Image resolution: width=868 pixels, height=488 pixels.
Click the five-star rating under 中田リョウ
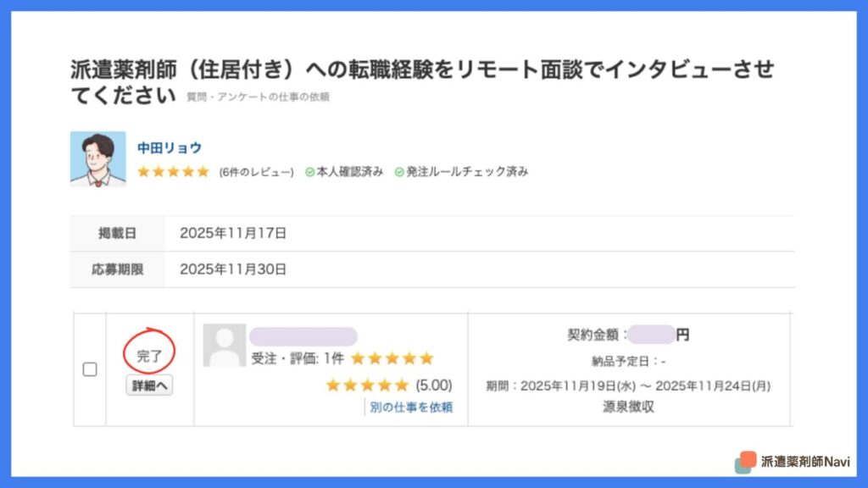173,172
